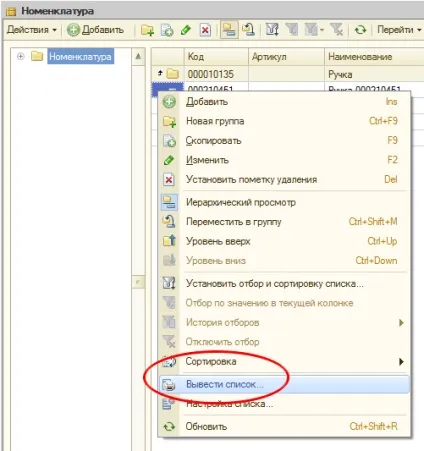424x451 pixels.
Task: Click the green plus icon beside Добавить menu item
Action: [169, 101]
